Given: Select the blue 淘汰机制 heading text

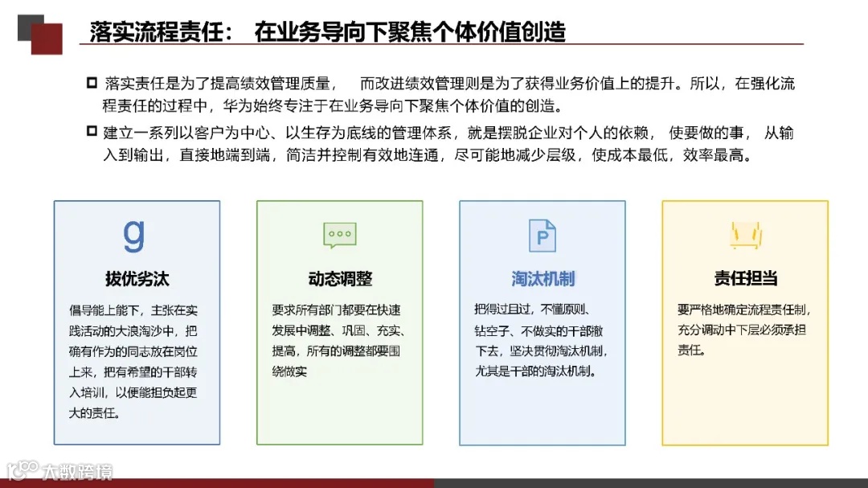Looking at the screenshot, I should point(542,277).
